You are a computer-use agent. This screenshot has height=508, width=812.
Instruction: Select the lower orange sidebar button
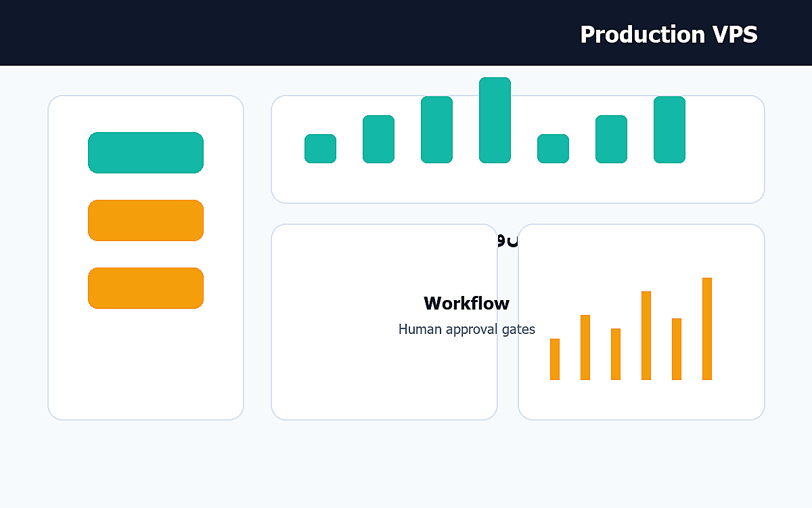[145, 288]
